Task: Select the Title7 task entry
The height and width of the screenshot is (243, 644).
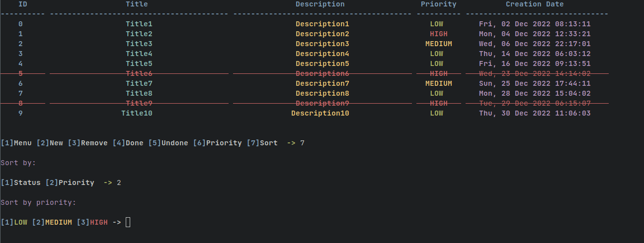Action: (139, 83)
